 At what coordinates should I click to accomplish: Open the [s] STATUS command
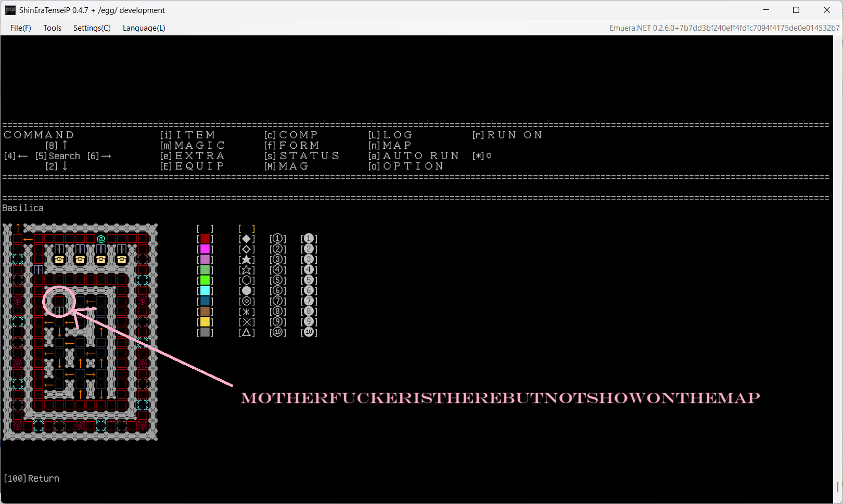[302, 156]
